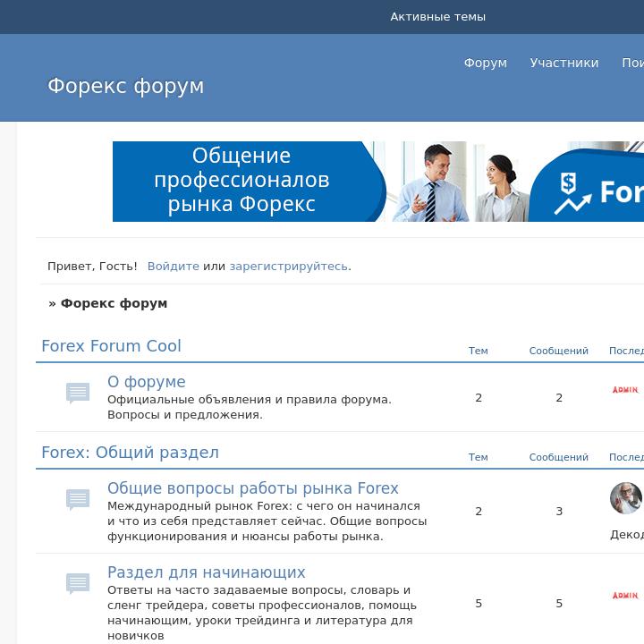Open Общие вопросы работы рынка Forex
The width and height of the screenshot is (644, 644).
tap(253, 488)
